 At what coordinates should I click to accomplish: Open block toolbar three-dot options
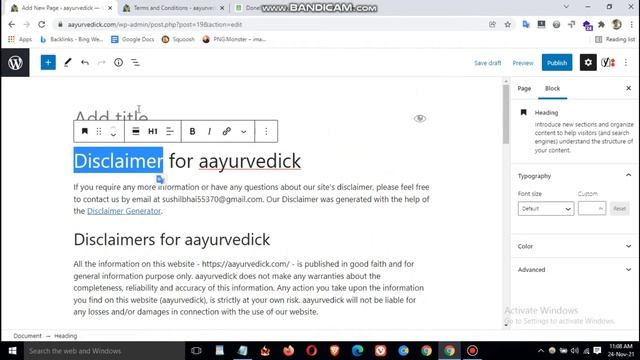[x=266, y=131]
